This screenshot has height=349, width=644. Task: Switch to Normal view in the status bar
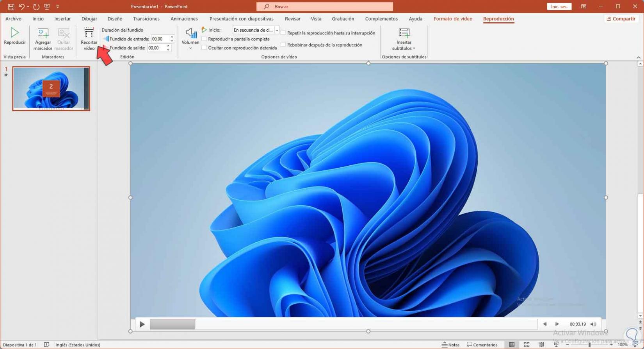point(512,345)
